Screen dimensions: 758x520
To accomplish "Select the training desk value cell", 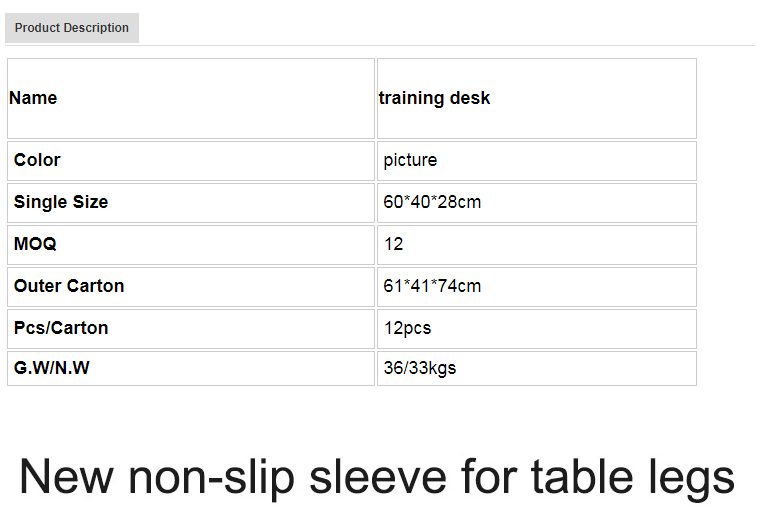I will click(x=537, y=99).
